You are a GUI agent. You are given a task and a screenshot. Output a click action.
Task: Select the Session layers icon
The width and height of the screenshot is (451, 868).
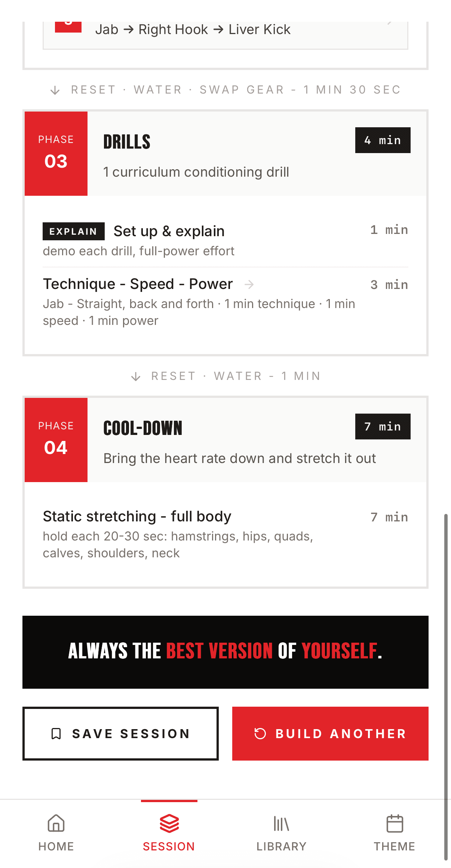click(x=169, y=823)
